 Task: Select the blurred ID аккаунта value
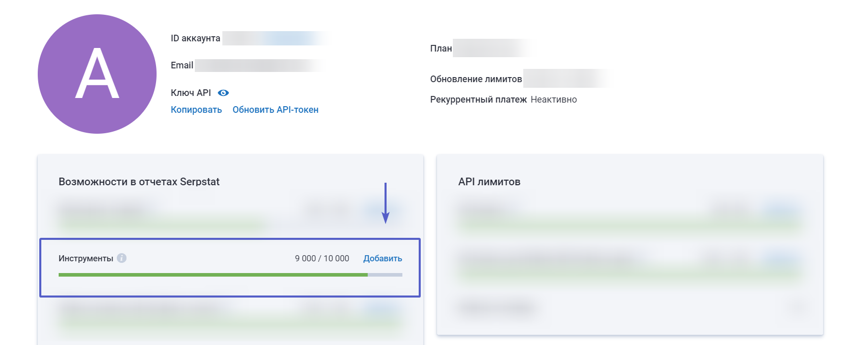pyautogui.click(x=275, y=38)
